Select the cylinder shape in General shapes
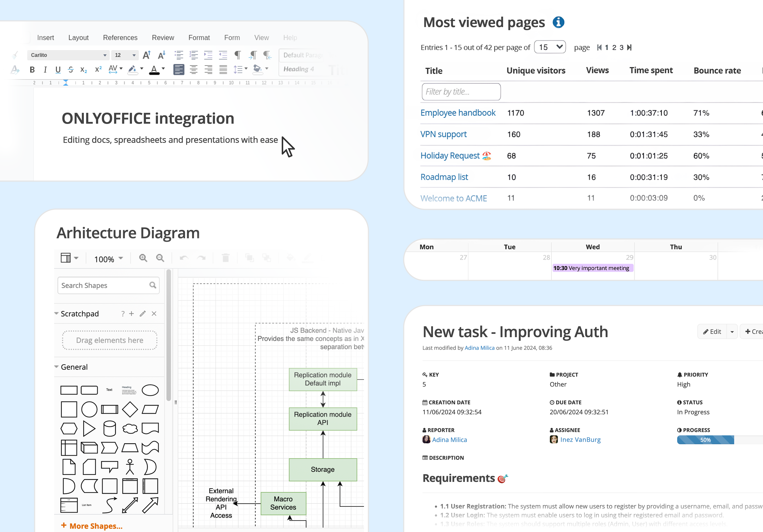The image size is (763, 532). point(109,428)
